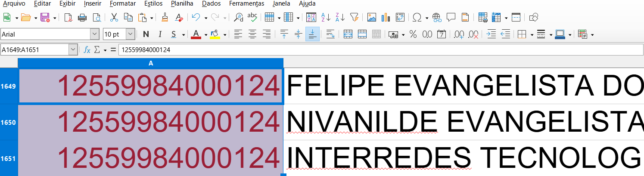Click the Undo arrow icon
The width and height of the screenshot is (644, 176).
pyautogui.click(x=196, y=18)
